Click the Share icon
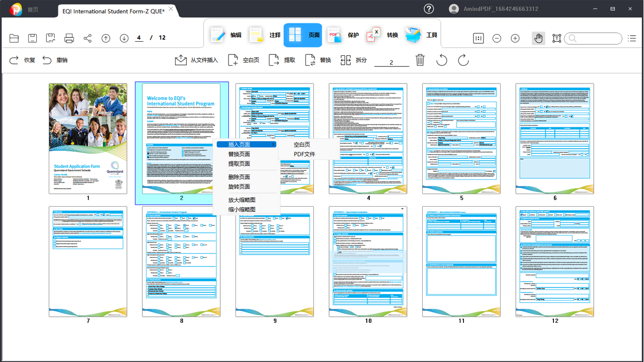The width and height of the screenshot is (644, 362). click(x=88, y=38)
